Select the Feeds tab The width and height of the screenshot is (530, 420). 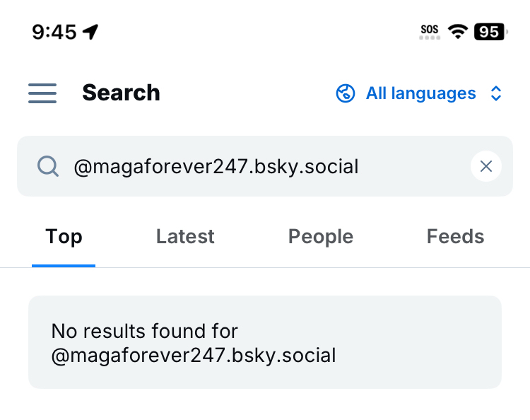(x=455, y=236)
